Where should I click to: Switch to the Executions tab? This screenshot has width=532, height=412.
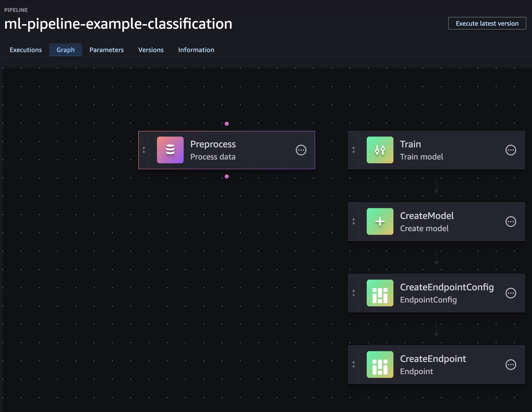[26, 50]
